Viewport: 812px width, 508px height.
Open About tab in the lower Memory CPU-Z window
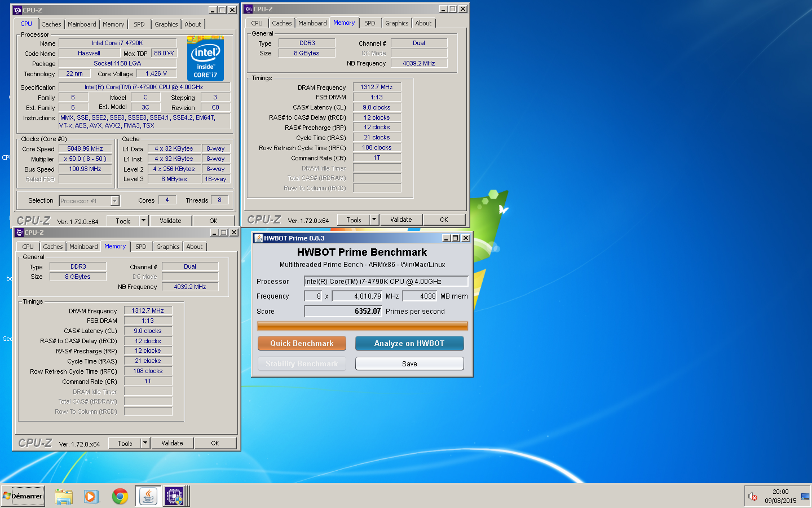(x=195, y=247)
